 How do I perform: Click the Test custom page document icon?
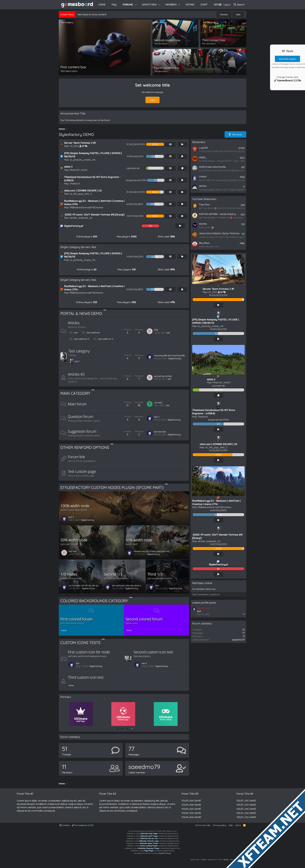64,473
